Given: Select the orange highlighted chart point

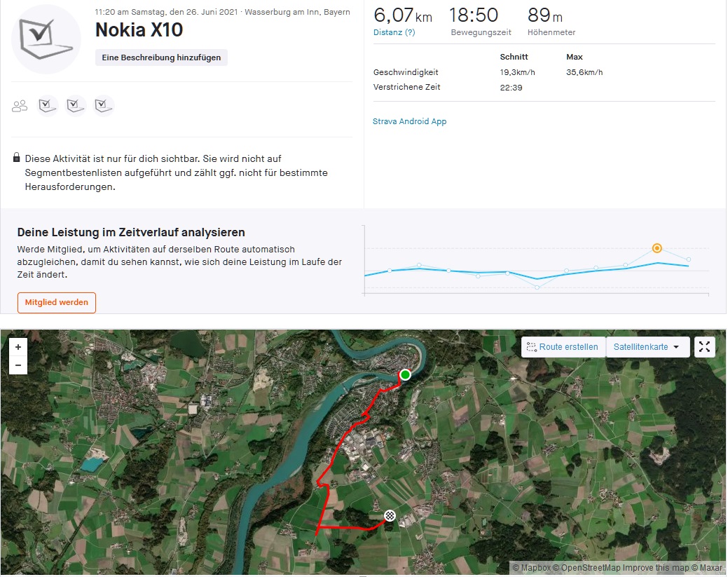Looking at the screenshot, I should [657, 248].
